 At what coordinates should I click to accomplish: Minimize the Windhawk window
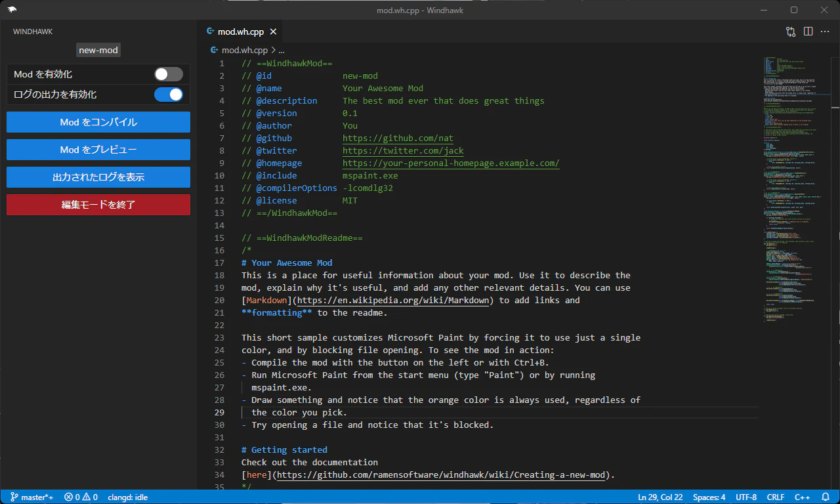[x=764, y=10]
